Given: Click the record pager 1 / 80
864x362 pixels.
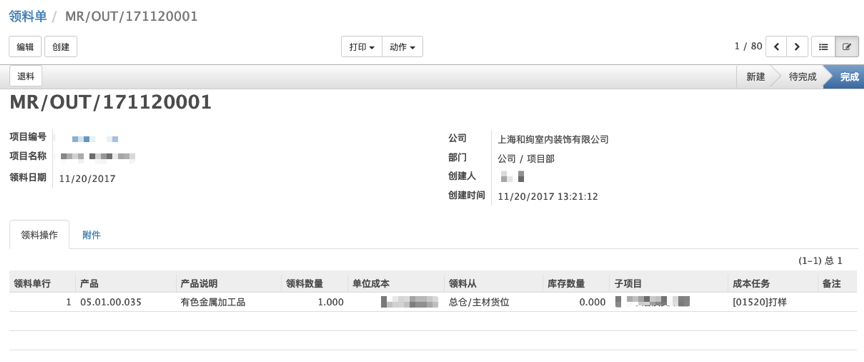Looking at the screenshot, I should point(748,46).
